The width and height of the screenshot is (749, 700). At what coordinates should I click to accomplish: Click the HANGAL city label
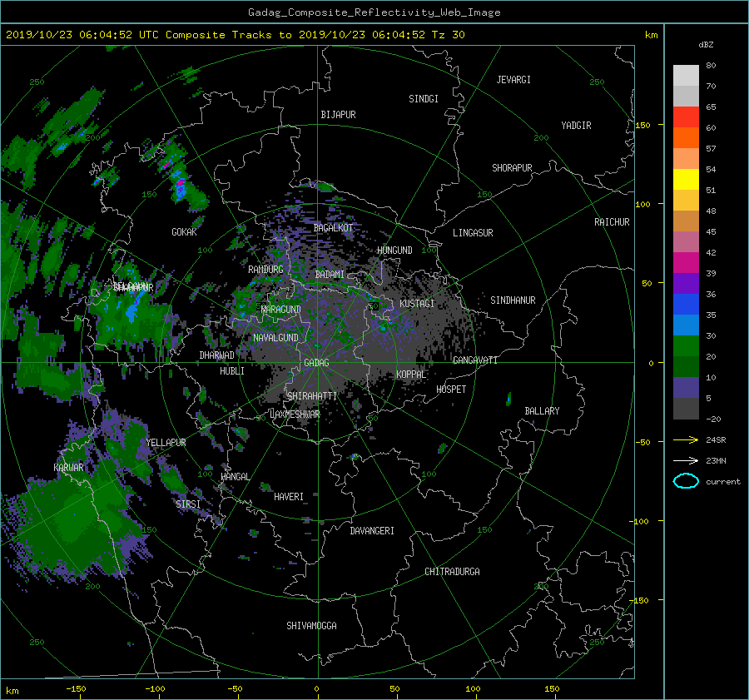pos(235,477)
